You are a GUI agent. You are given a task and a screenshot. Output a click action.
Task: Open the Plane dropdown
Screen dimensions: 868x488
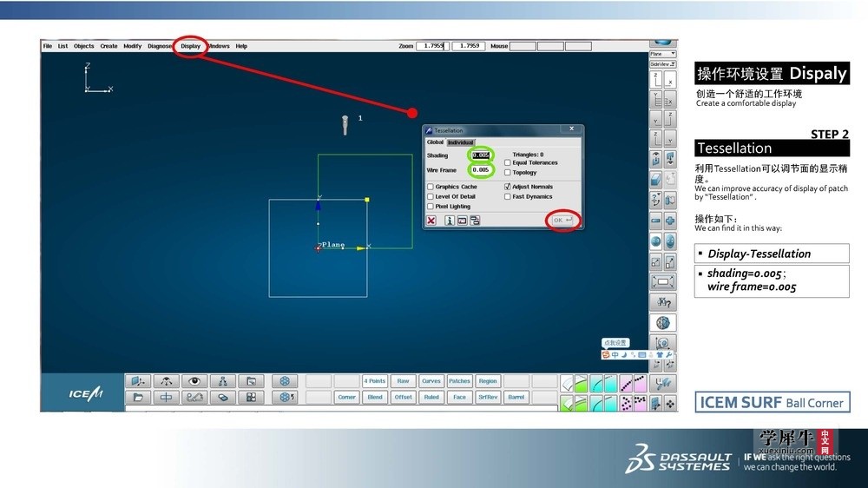662,55
